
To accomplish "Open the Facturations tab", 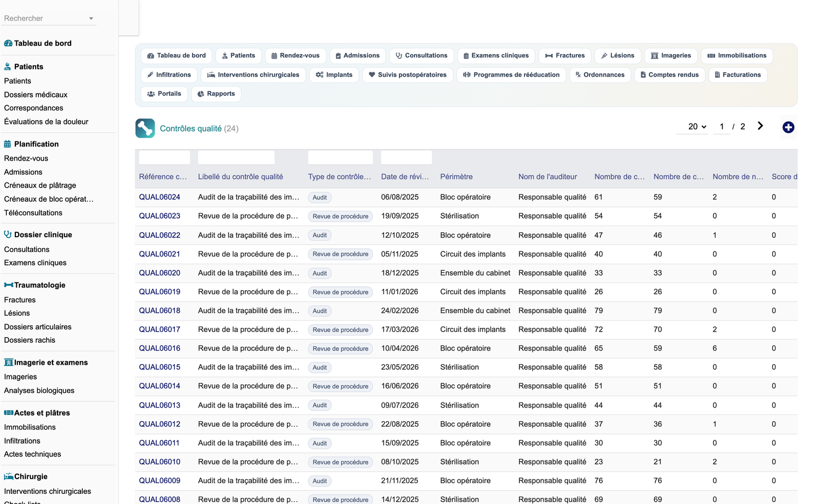I will tap(738, 75).
